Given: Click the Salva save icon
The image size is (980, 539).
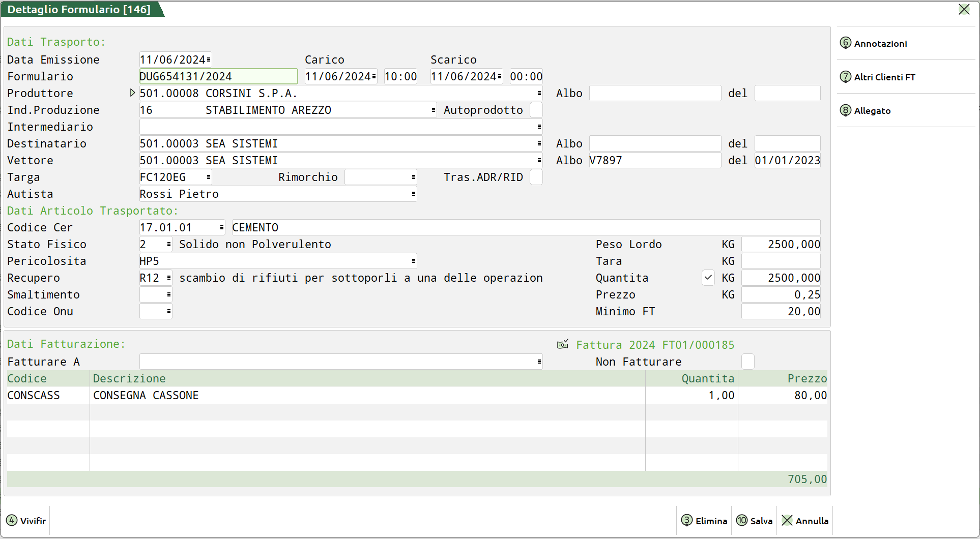Looking at the screenshot, I should pyautogui.click(x=742, y=520).
